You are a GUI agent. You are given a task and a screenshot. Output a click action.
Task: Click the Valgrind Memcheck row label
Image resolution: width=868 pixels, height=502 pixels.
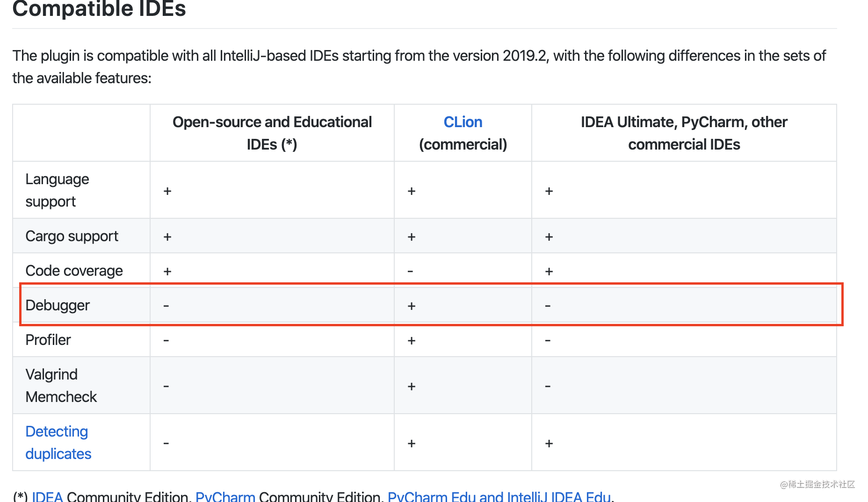(61, 386)
